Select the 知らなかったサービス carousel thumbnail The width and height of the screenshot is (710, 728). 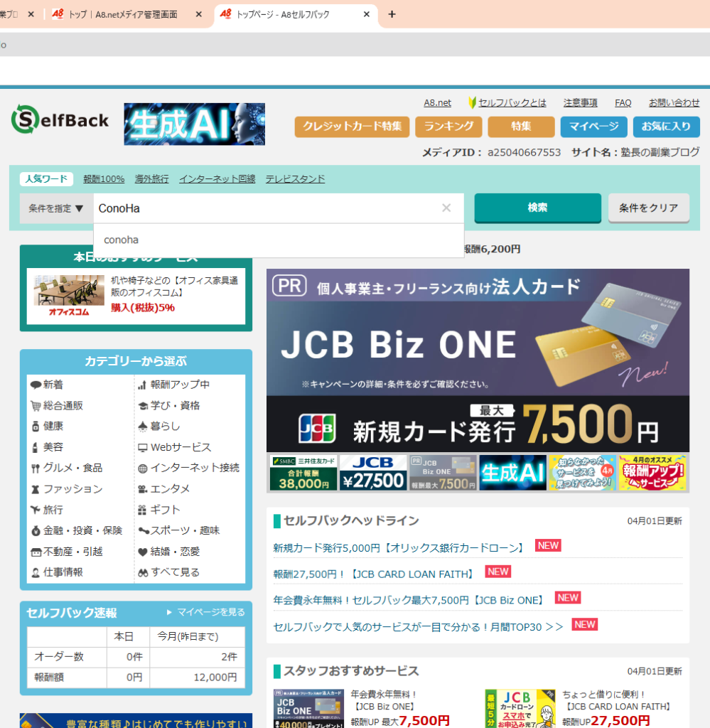pyautogui.click(x=583, y=473)
